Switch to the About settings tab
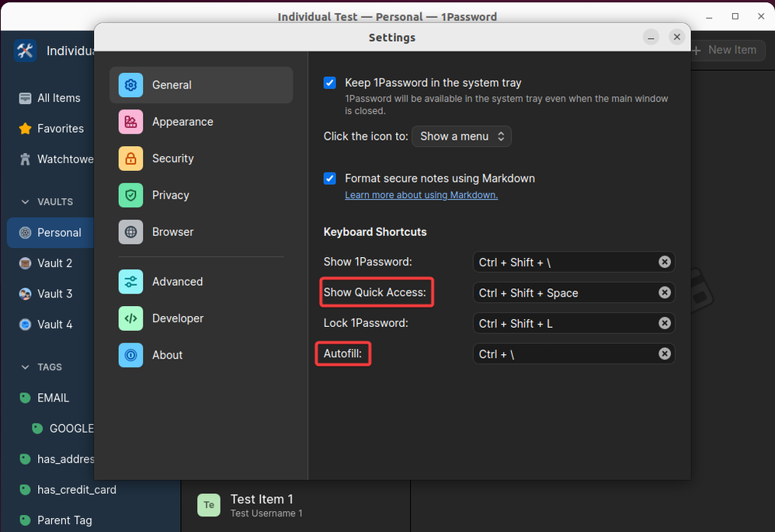775x532 pixels. click(x=201, y=355)
